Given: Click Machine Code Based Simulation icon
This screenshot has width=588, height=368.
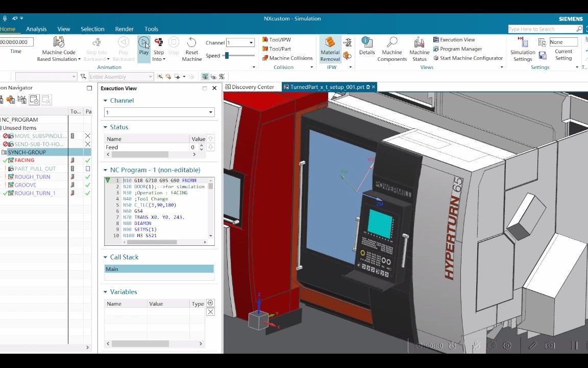Looking at the screenshot, I should click(59, 43).
